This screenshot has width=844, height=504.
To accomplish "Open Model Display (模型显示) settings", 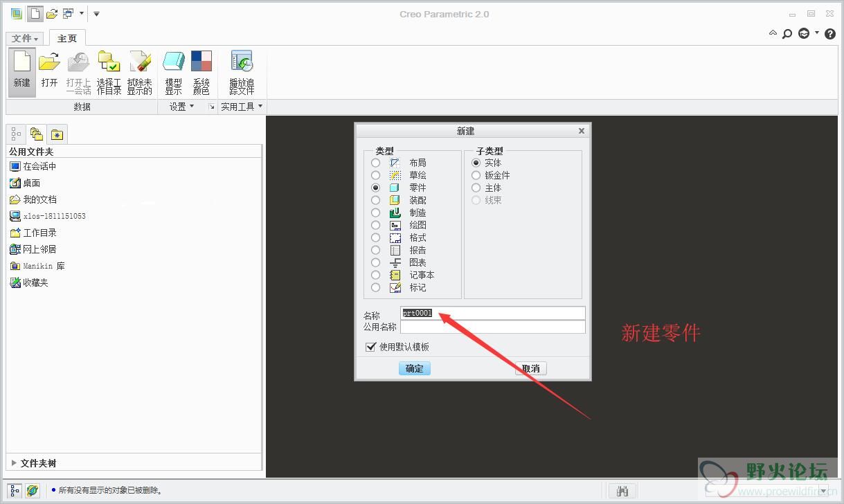I will coord(173,72).
